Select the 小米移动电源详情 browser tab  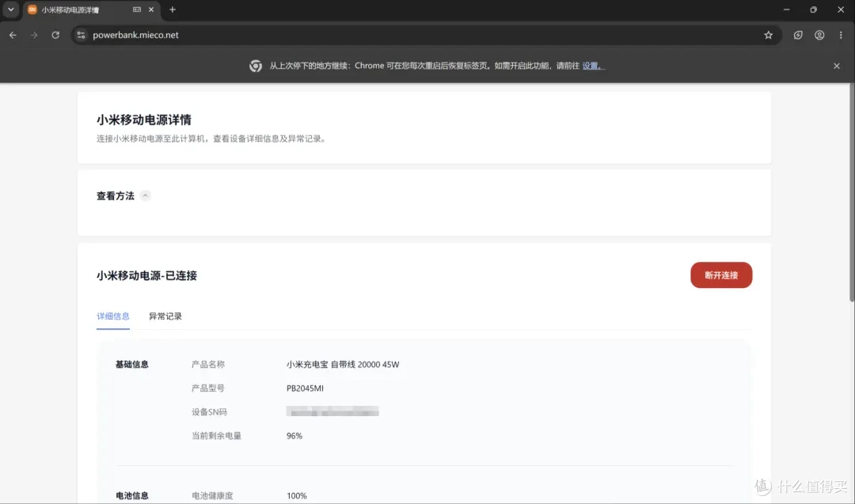click(x=92, y=9)
